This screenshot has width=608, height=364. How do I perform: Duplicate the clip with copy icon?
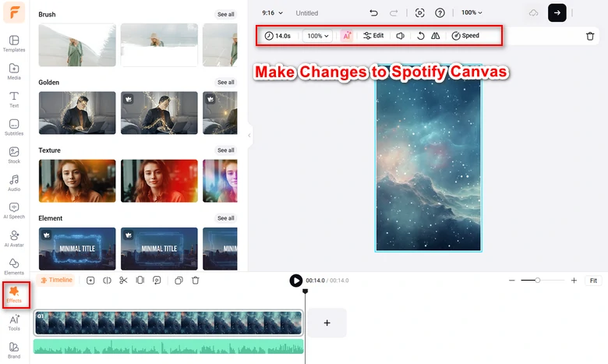[179, 281]
